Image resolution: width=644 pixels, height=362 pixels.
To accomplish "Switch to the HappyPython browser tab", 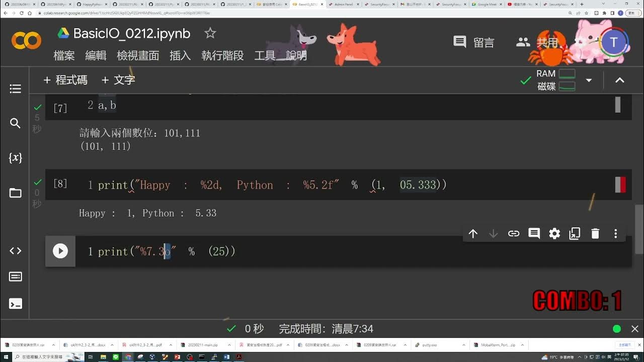I will [93, 4].
